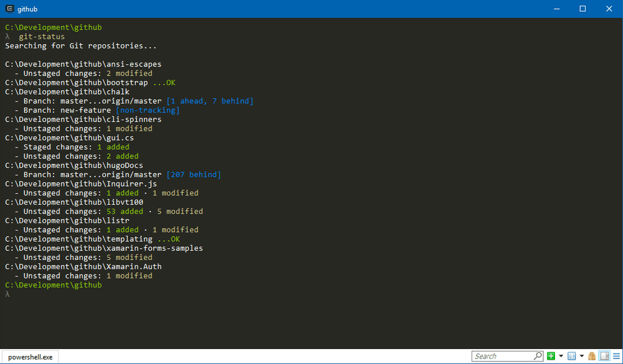Click '[1 ahead, 7 behind]' status text

click(x=210, y=101)
